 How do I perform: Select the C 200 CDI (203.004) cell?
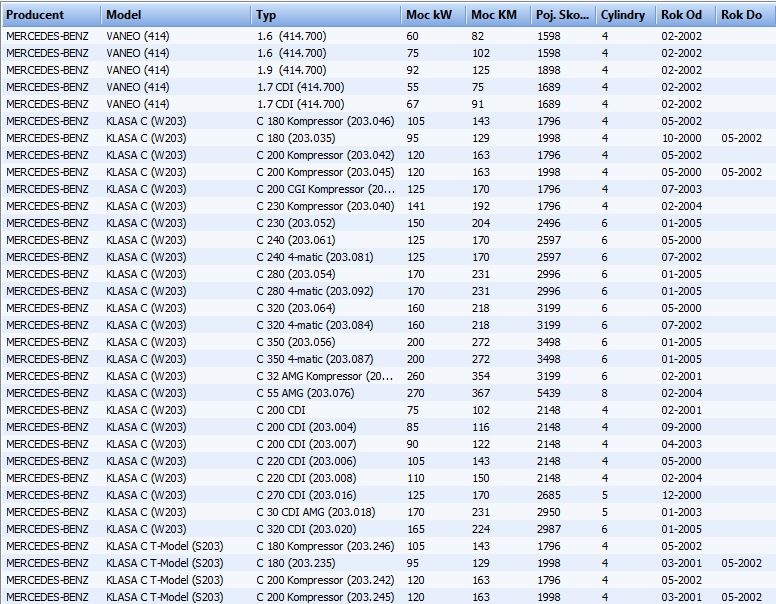point(306,427)
